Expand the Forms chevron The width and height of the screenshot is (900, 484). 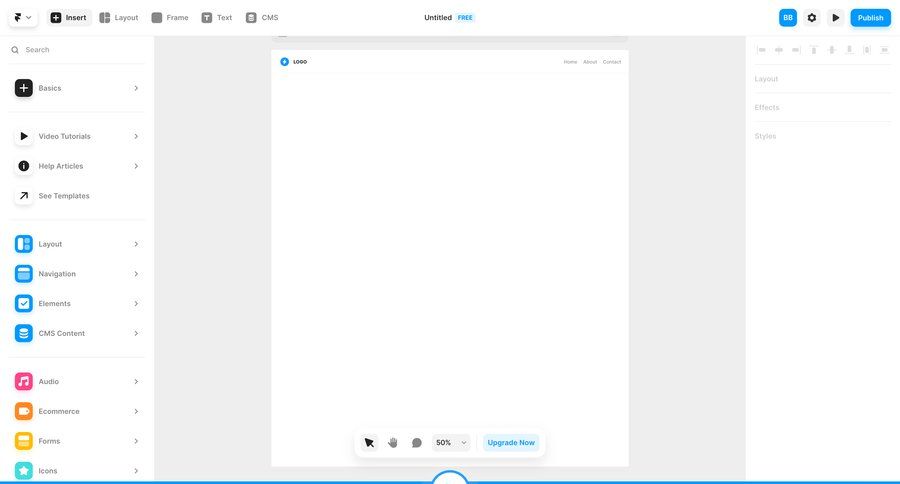click(x=136, y=442)
